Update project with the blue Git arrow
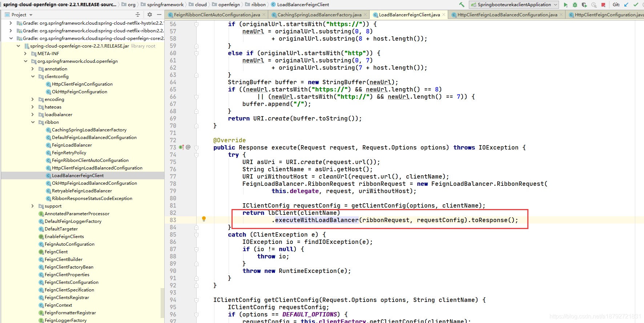The height and width of the screenshot is (323, 644). 626,5
